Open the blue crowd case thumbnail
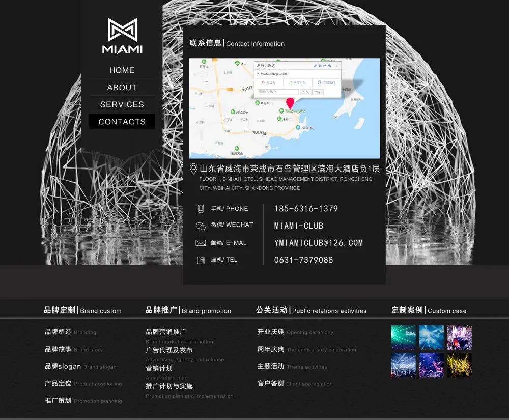The image size is (509, 420). pyautogui.click(x=403, y=365)
